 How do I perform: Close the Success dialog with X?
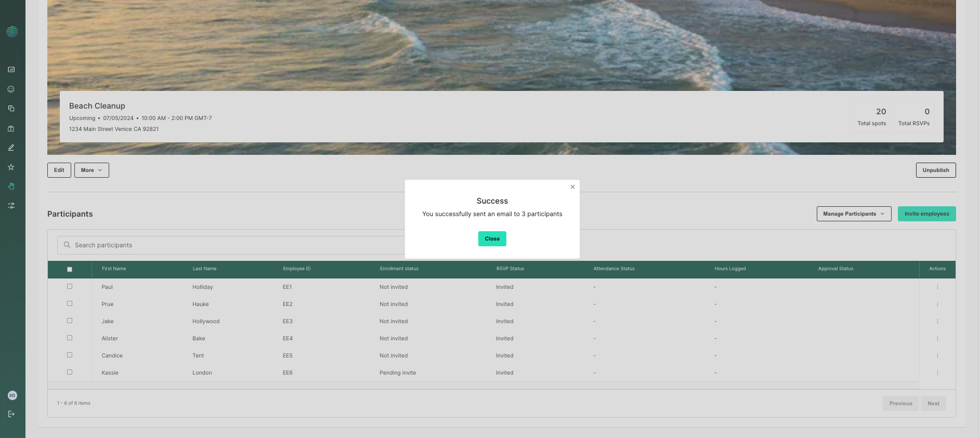(x=572, y=187)
